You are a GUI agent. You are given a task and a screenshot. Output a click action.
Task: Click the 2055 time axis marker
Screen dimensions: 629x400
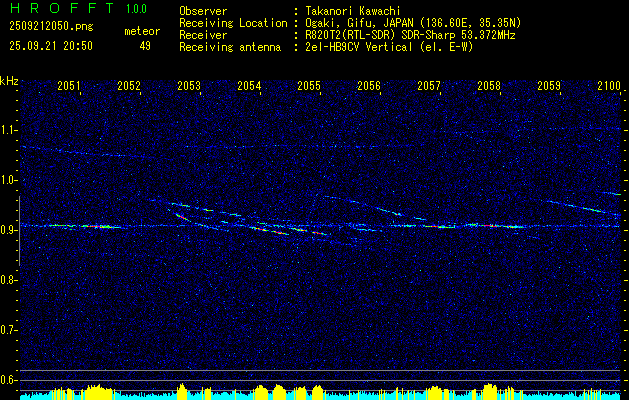point(309,85)
